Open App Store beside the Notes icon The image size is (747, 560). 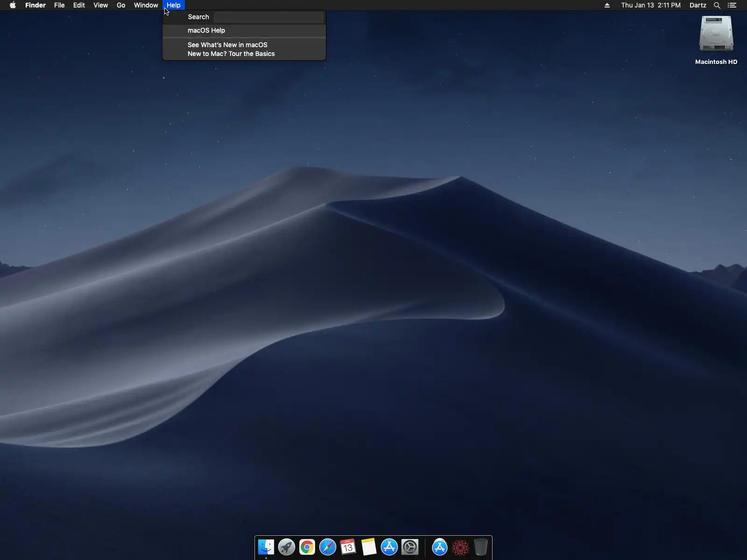[389, 547]
